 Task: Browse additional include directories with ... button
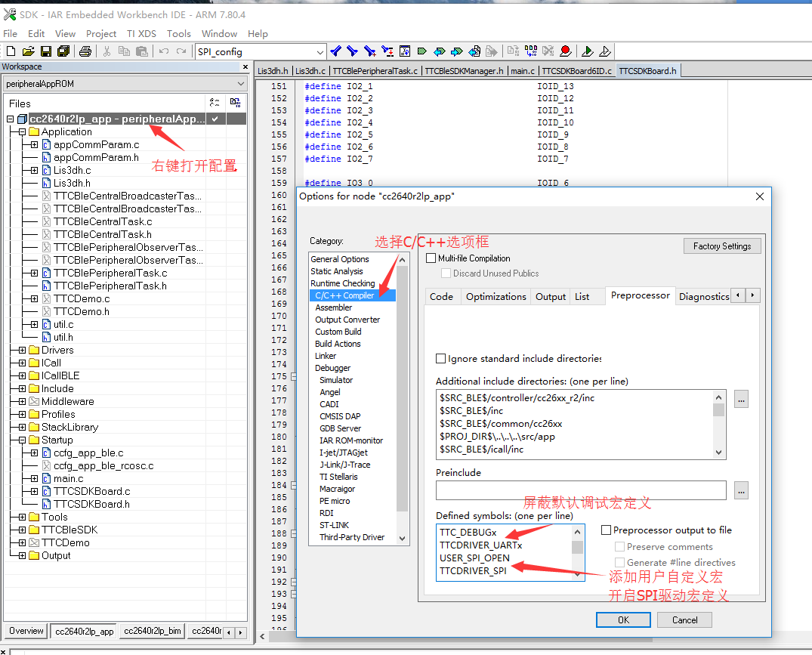741,399
